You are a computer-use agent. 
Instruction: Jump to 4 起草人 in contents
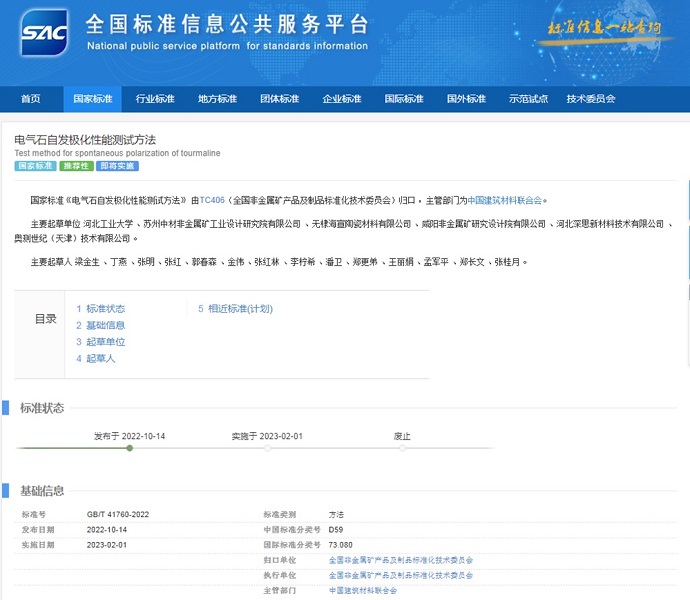pos(95,359)
